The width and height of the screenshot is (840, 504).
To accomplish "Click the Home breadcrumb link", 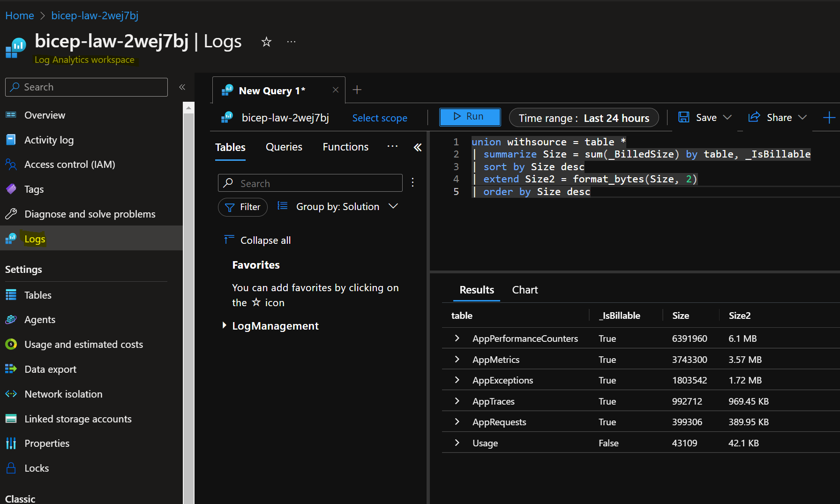I will point(20,15).
